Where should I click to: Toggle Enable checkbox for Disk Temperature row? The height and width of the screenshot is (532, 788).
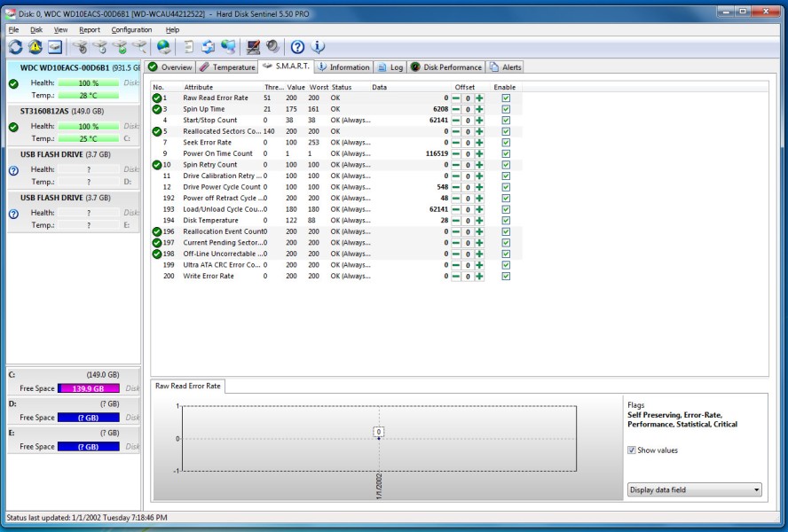[x=506, y=221]
